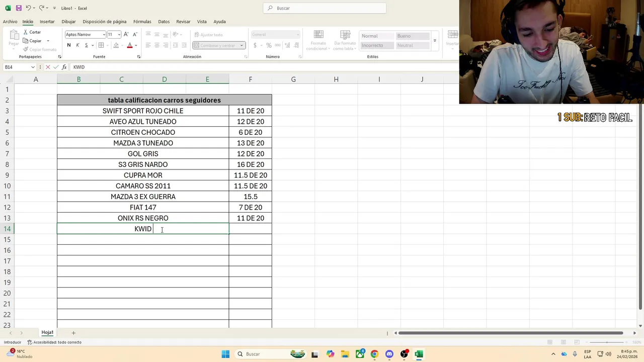
Task: Switch to Page Break preview in status bar
Action: tap(578, 342)
